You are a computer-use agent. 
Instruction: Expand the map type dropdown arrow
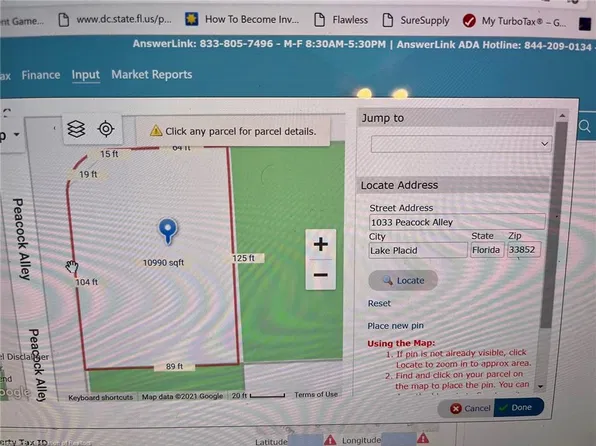tap(16, 134)
